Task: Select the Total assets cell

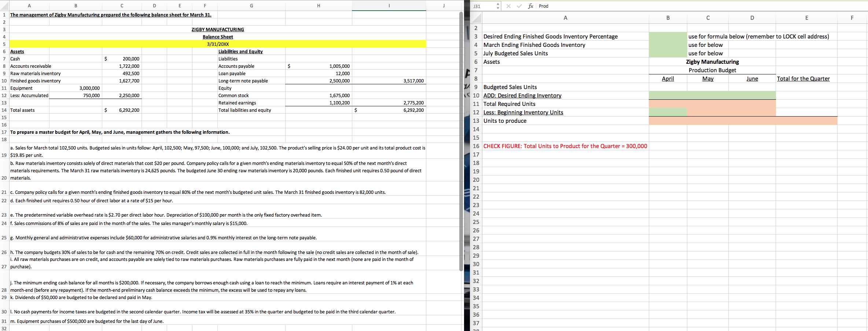Action: tap(23, 110)
